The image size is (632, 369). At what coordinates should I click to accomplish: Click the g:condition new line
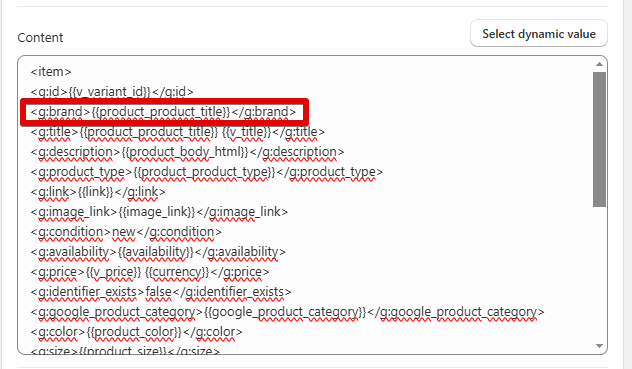tap(126, 232)
